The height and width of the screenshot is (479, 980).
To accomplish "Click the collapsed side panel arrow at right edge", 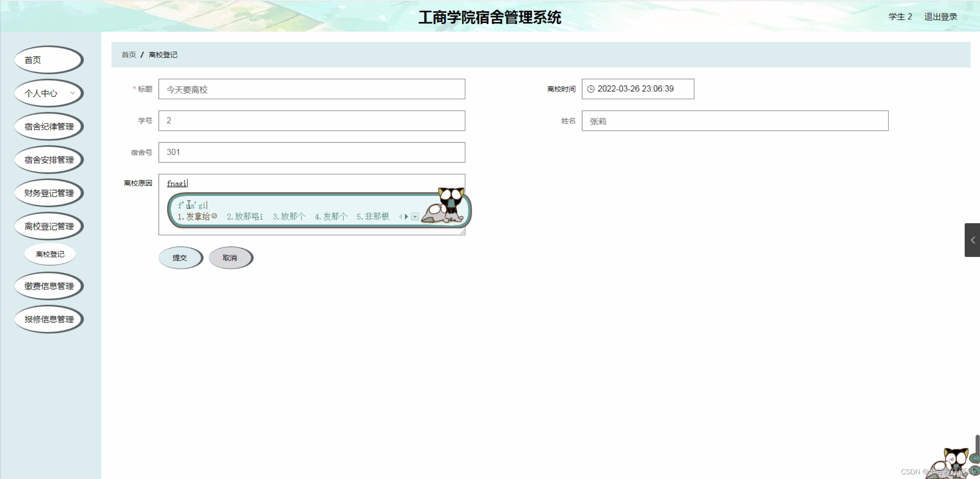I will coord(972,240).
